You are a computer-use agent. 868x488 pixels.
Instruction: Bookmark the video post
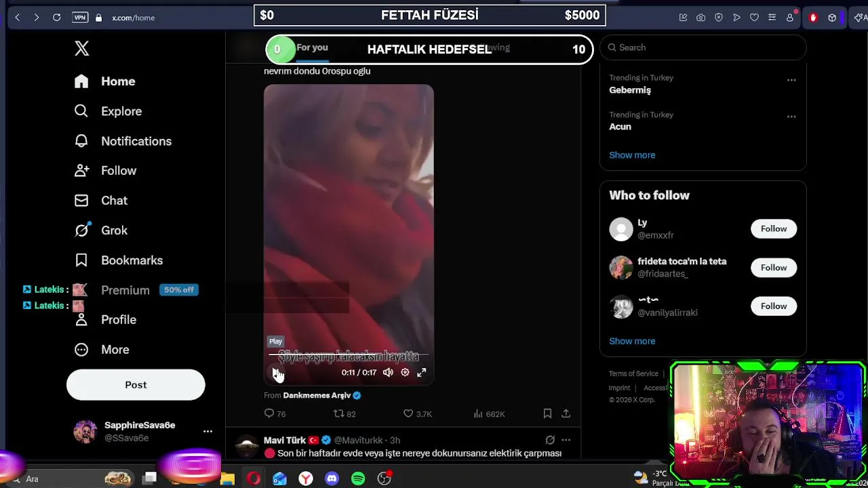tap(547, 413)
